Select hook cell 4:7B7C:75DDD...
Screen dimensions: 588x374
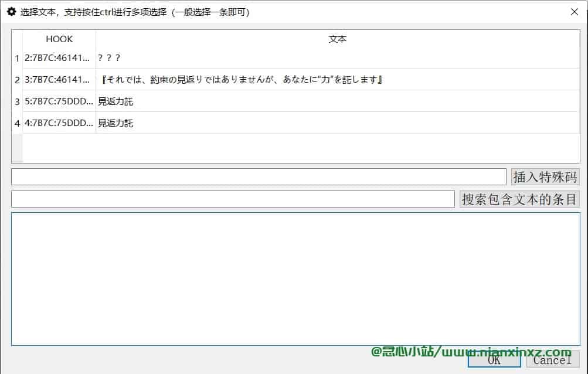(x=59, y=123)
